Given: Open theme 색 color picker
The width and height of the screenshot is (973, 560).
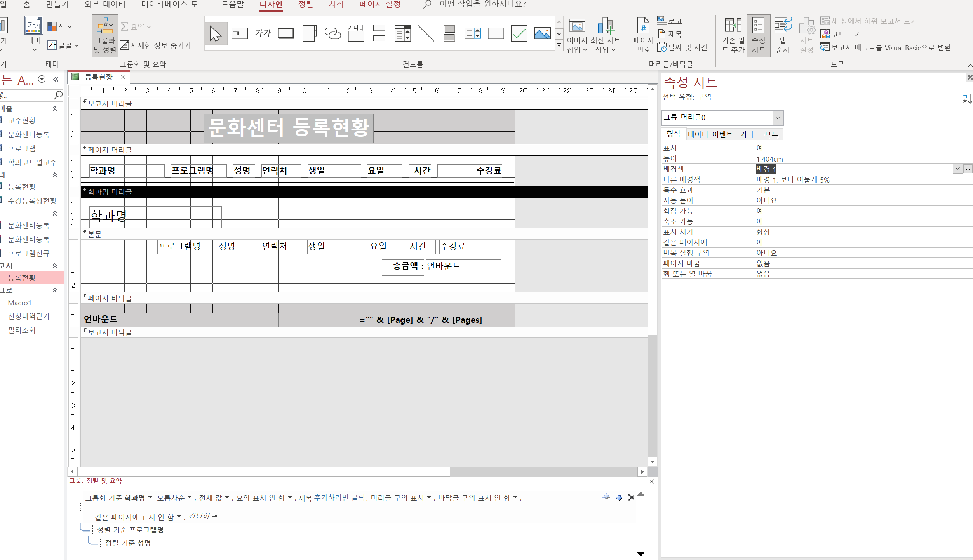Looking at the screenshot, I should tap(60, 27).
